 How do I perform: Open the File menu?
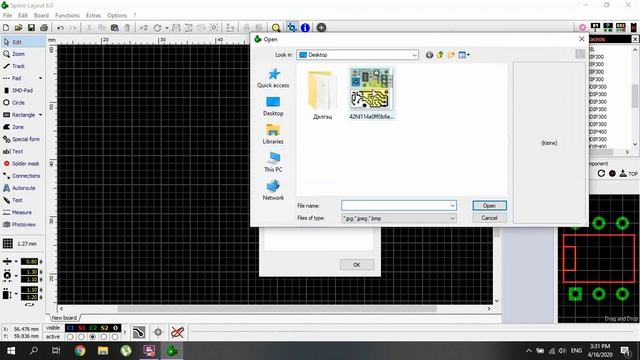(x=7, y=15)
